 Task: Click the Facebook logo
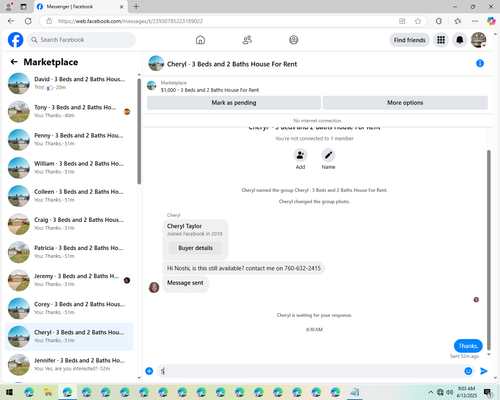(16, 40)
